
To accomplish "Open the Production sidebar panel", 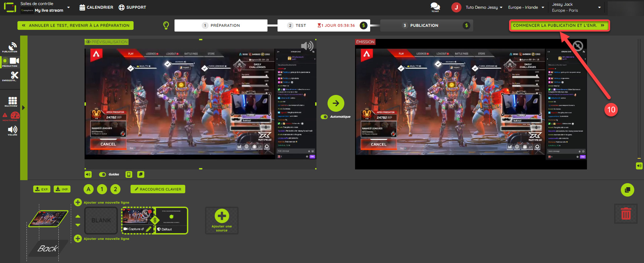I will tap(10, 62).
